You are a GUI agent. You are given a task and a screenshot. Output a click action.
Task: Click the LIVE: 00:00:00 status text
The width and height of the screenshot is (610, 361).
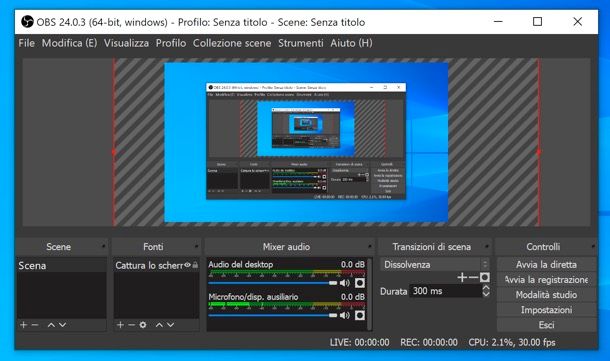coord(359,342)
